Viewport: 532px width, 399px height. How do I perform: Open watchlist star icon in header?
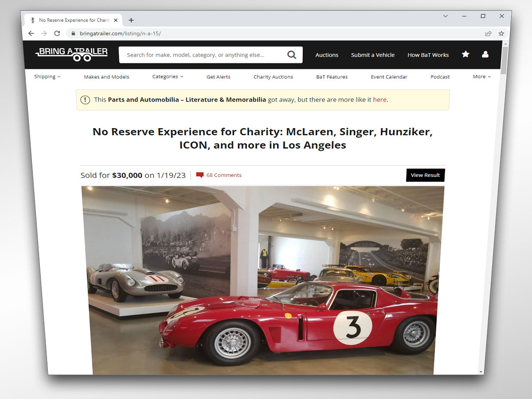tap(465, 54)
